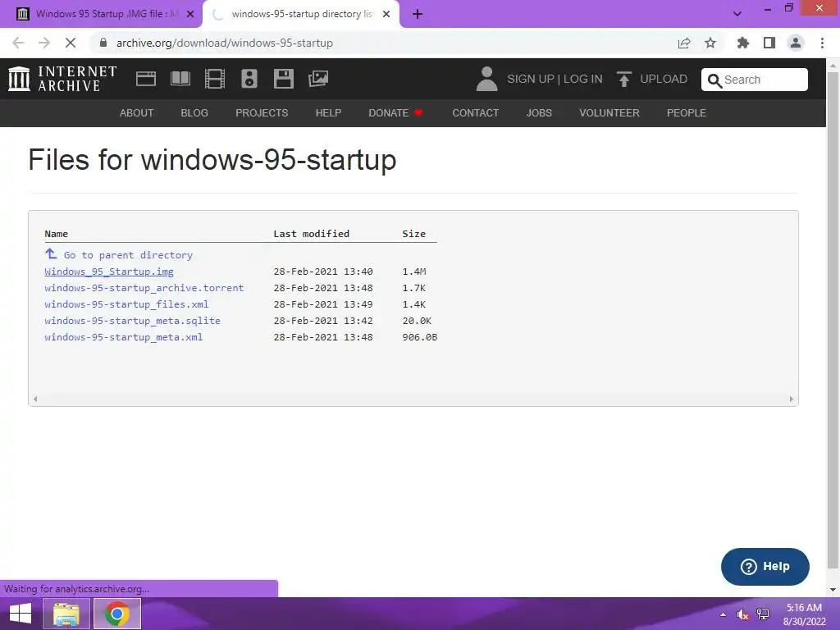Open the Web archive icon
Viewport: 840px width, 630px height.
point(146,79)
